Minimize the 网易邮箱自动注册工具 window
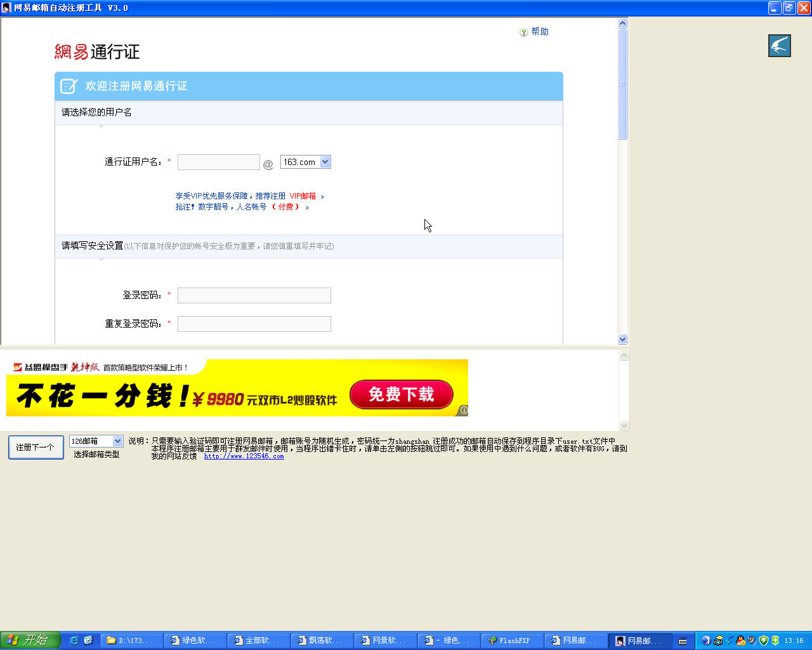This screenshot has height=650, width=812. click(x=775, y=8)
